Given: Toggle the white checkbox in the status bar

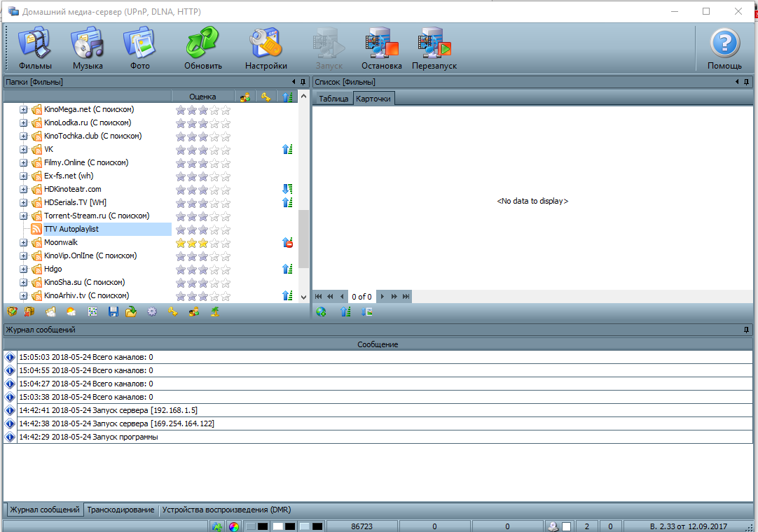Looking at the screenshot, I should click(567, 526).
